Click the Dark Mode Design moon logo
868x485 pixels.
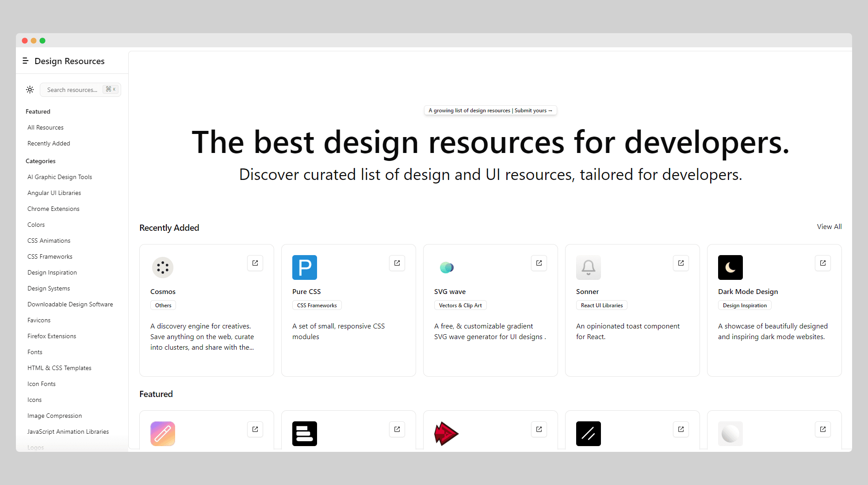click(x=730, y=267)
